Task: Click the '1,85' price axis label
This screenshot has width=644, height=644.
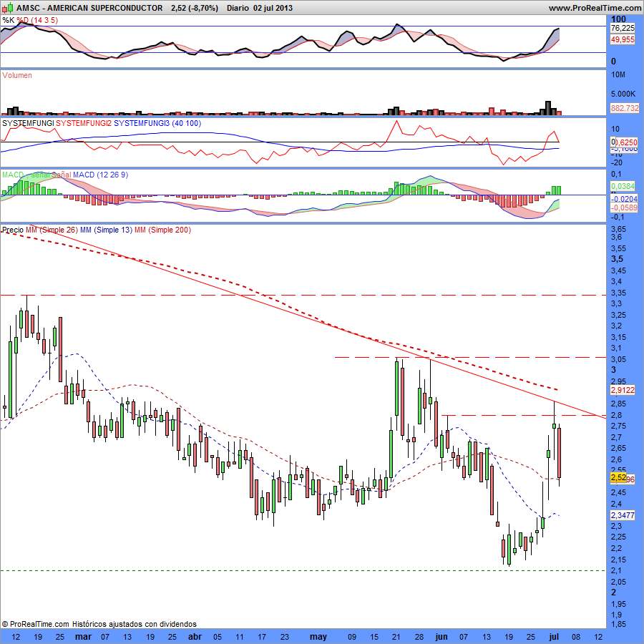Action: (618, 624)
